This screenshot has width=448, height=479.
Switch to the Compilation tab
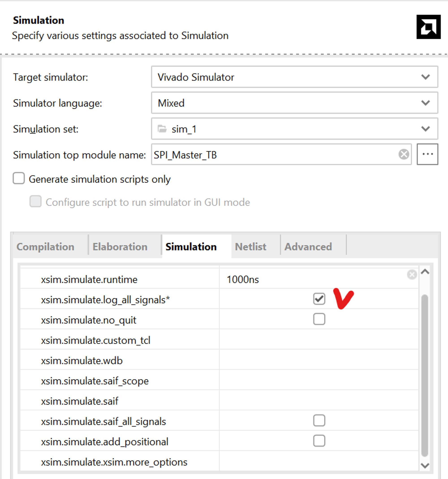click(x=45, y=247)
